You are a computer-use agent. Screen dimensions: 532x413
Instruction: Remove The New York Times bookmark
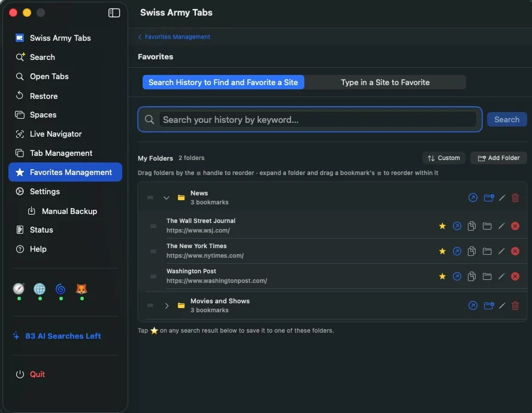[515, 251]
